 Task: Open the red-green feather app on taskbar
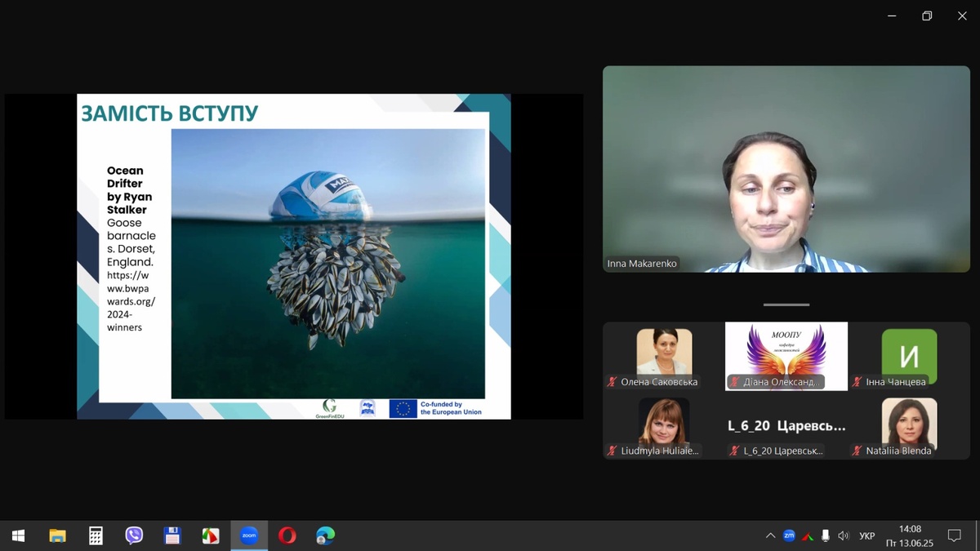pyautogui.click(x=211, y=535)
